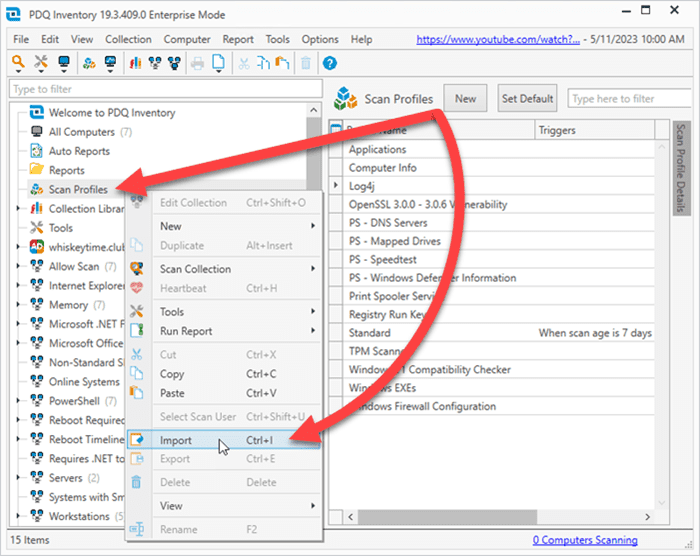Click the Auto Reports tree icon
Viewport: 700px width, 556px height.
coord(36,151)
